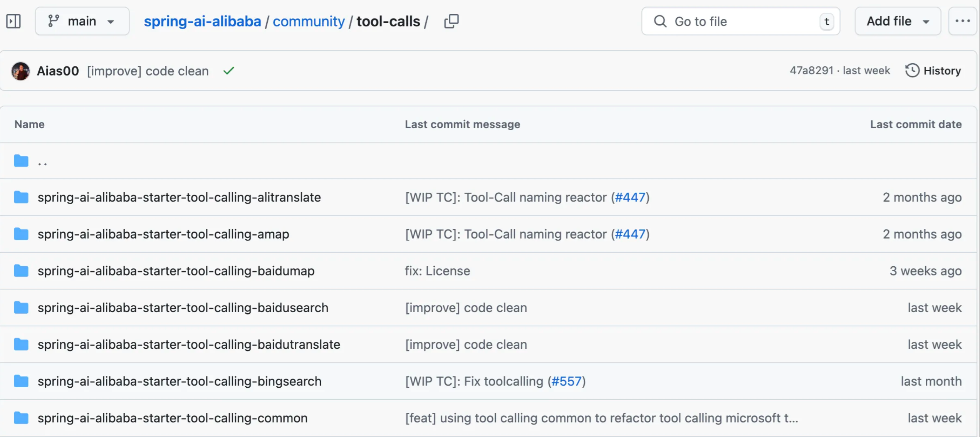Open PR #447 link in amap row
This screenshot has width=980, height=437.
point(630,234)
